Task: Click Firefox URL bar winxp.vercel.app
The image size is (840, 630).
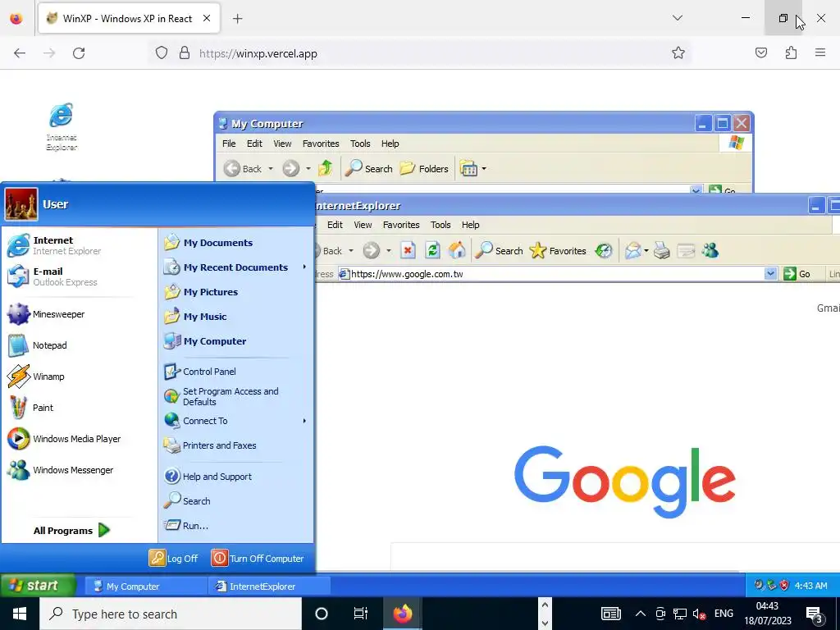Action: coord(419,53)
